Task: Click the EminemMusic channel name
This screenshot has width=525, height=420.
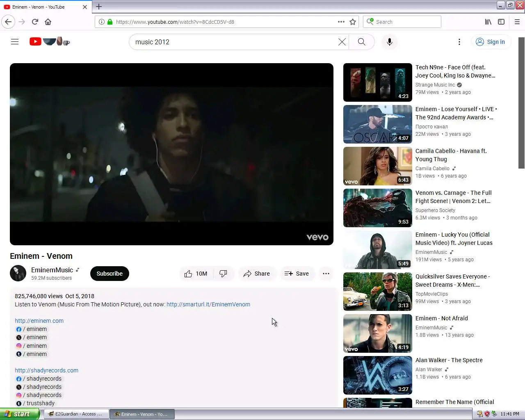Action: [52, 270]
